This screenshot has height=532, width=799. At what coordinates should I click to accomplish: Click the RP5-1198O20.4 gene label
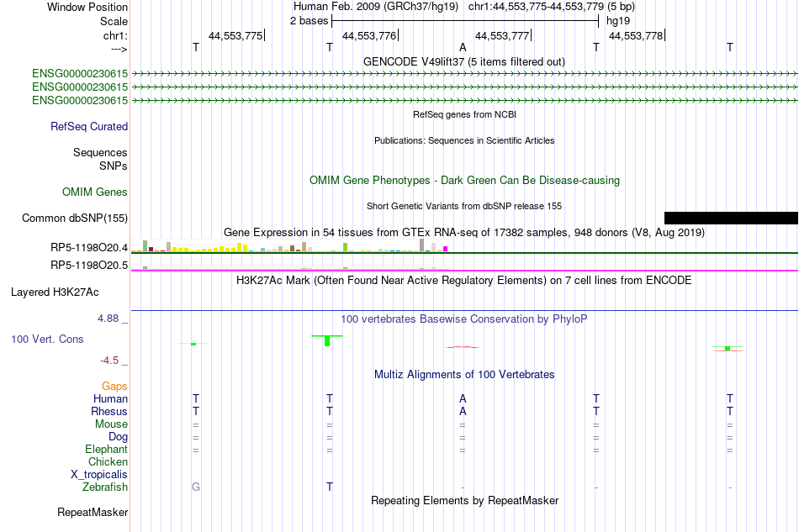pyautogui.click(x=88, y=247)
